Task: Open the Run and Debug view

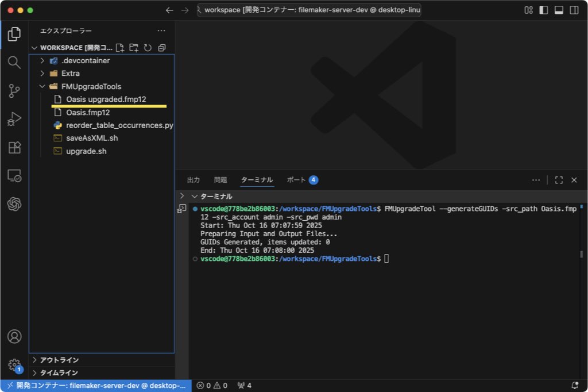Action: 14,119
